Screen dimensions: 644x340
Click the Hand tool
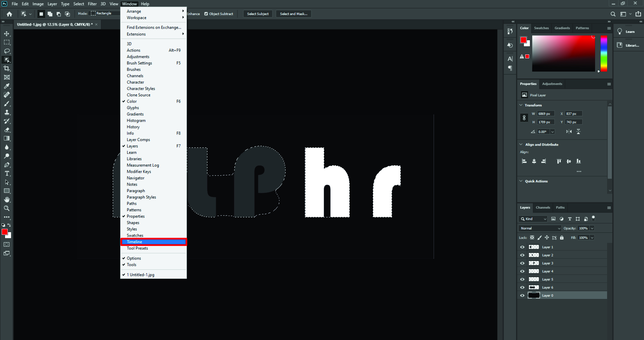7,200
